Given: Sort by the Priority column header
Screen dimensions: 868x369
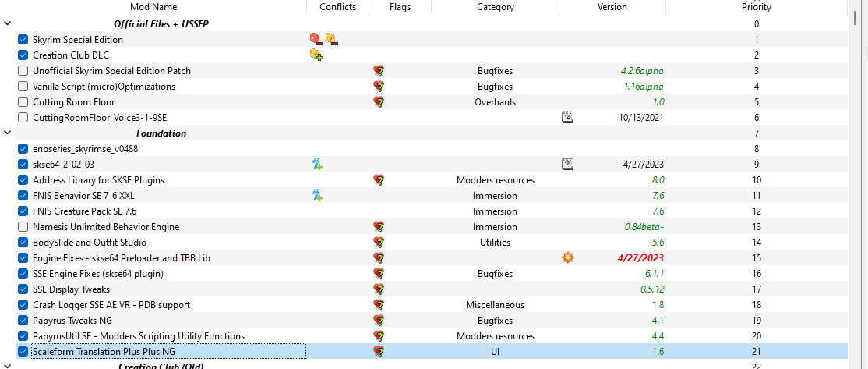Looking at the screenshot, I should point(756,7).
